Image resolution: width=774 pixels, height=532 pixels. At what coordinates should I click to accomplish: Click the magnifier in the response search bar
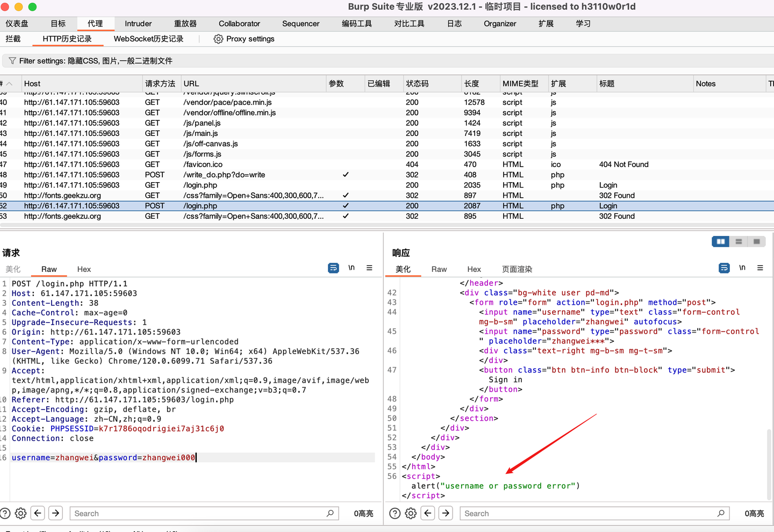tap(722, 513)
